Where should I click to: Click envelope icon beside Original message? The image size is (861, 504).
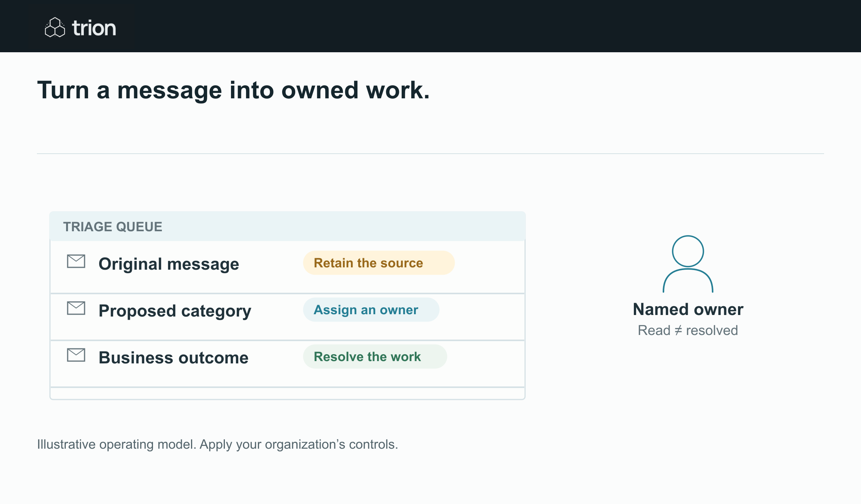(x=76, y=261)
